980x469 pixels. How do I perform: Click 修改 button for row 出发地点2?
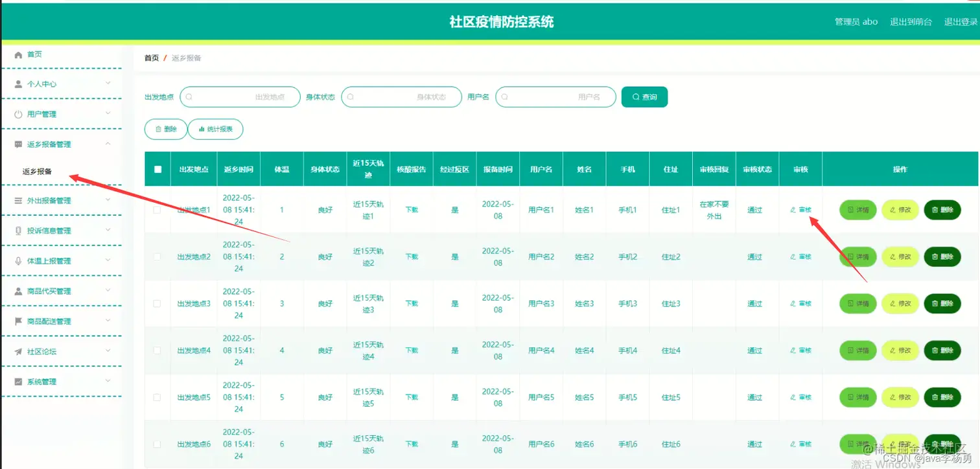[900, 257]
